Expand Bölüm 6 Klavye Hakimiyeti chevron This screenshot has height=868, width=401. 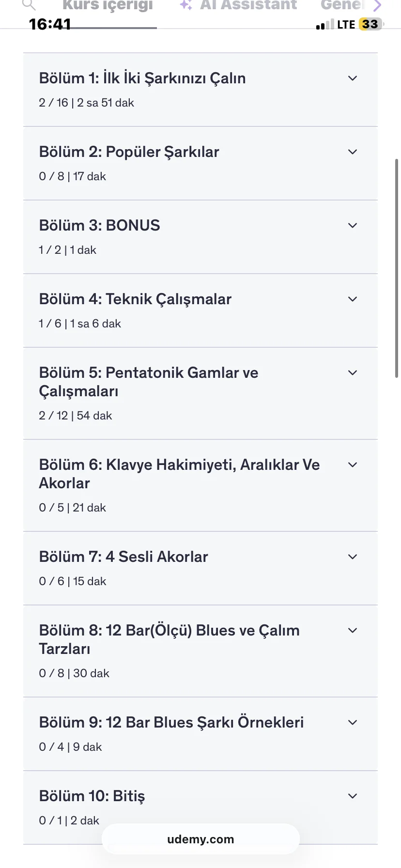coord(353,465)
